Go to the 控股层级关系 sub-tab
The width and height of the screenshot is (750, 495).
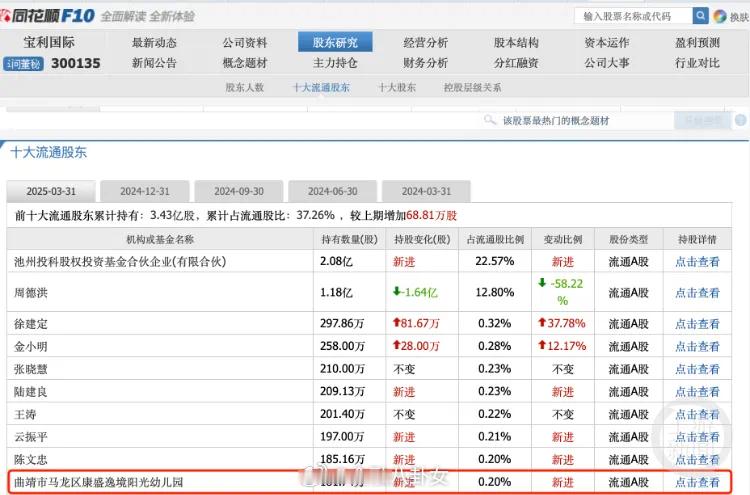(473, 88)
